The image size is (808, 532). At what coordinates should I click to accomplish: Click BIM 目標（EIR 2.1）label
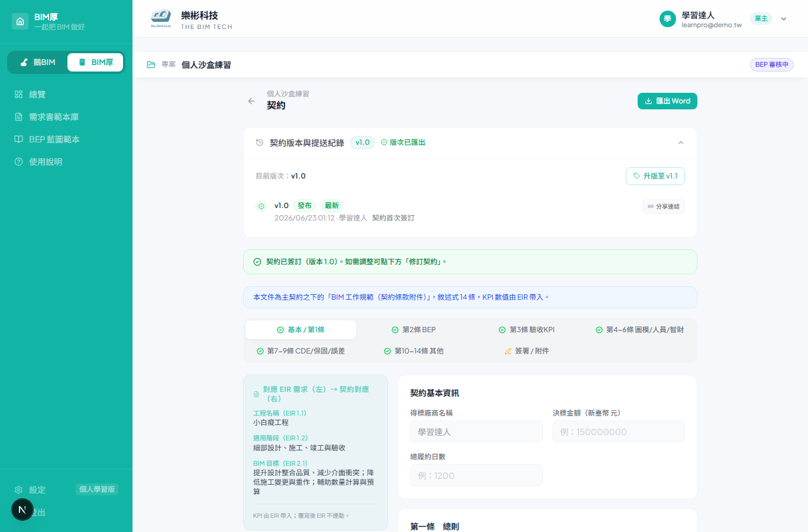click(280, 463)
